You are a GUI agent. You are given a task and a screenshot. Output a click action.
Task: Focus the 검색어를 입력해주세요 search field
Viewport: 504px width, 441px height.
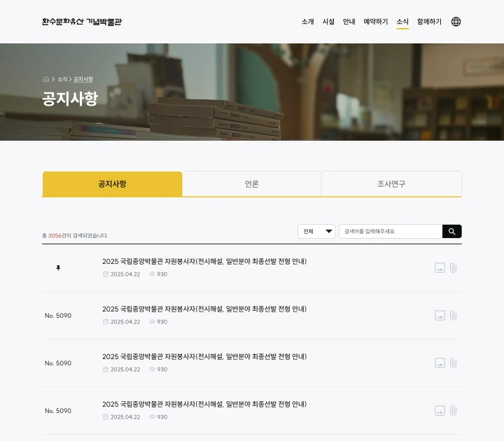391,232
